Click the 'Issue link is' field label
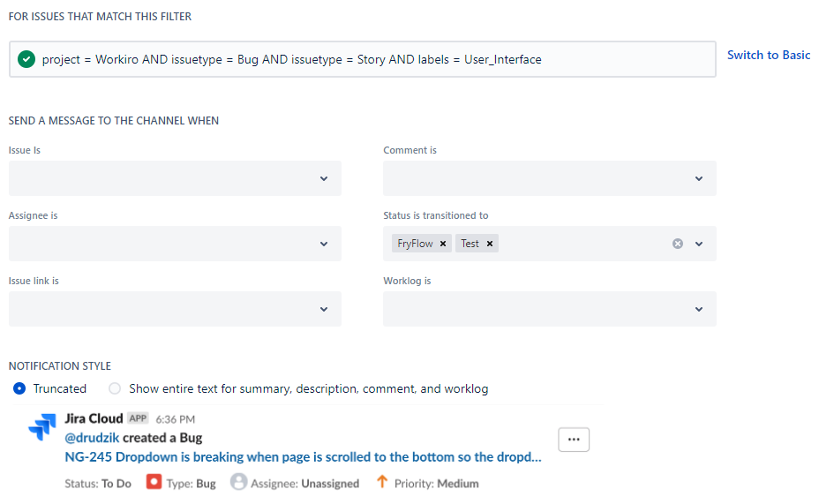Viewport: 819px width, 504px height. coord(34,281)
